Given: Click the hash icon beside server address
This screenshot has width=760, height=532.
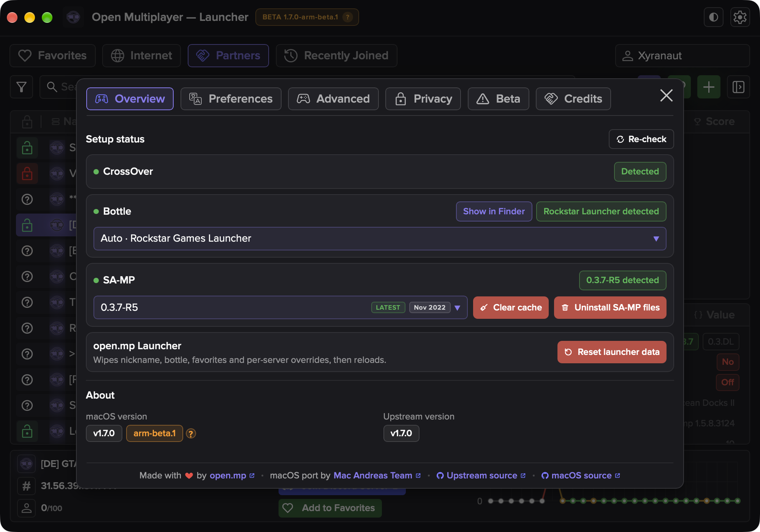Looking at the screenshot, I should coord(26,486).
